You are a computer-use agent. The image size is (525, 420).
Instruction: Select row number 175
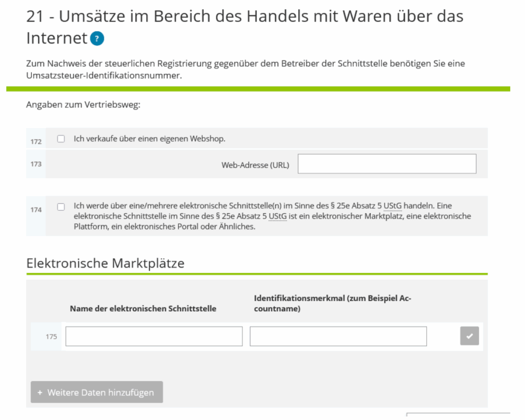(51, 337)
